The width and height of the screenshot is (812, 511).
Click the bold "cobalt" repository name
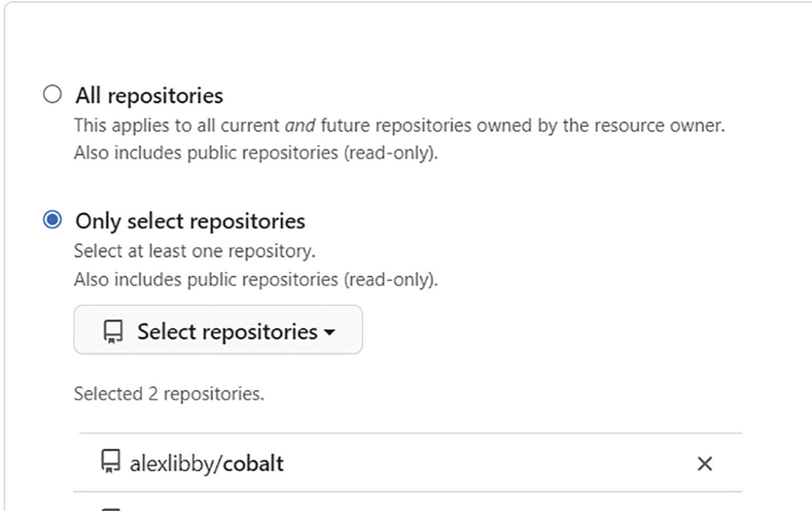253,464
